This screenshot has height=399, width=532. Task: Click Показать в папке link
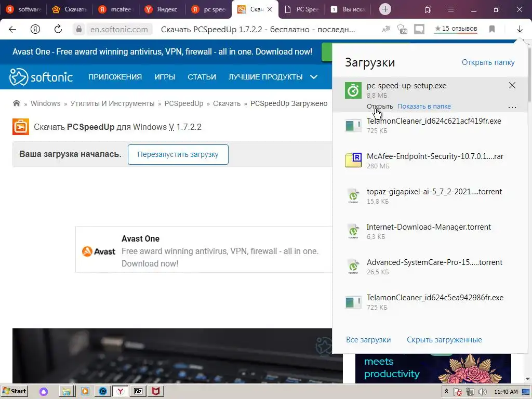(424, 106)
